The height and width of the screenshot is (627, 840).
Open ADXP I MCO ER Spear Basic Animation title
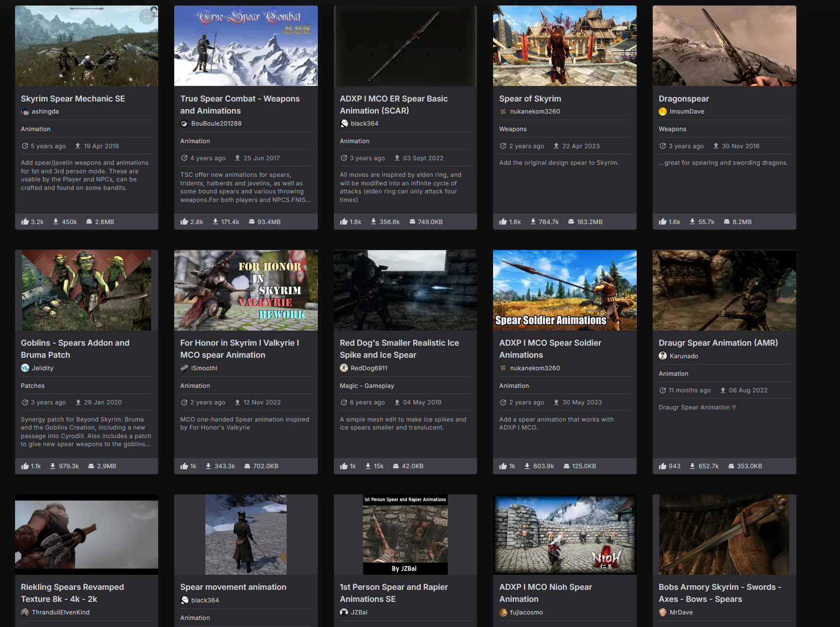coord(394,105)
